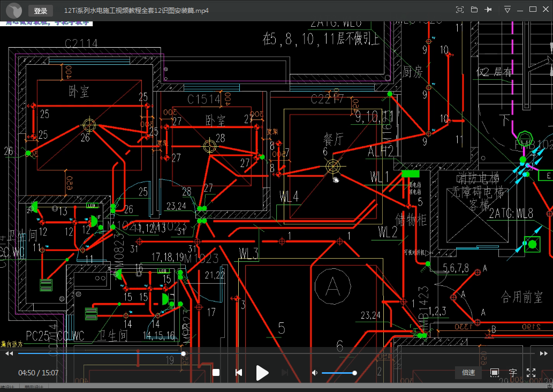
Task: Click the screenshot capture frame icon
Action: click(x=459, y=10)
